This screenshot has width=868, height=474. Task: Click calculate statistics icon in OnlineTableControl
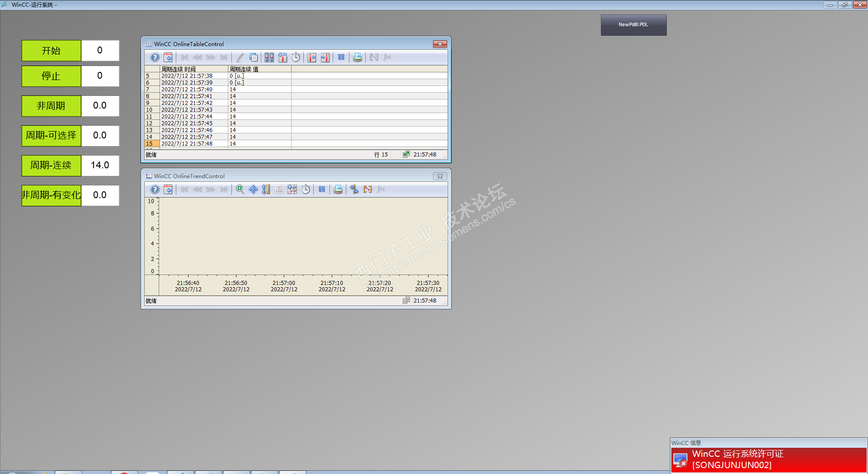pos(387,57)
